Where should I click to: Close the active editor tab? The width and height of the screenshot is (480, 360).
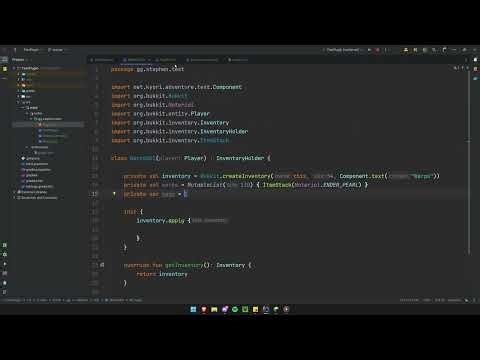point(149,60)
